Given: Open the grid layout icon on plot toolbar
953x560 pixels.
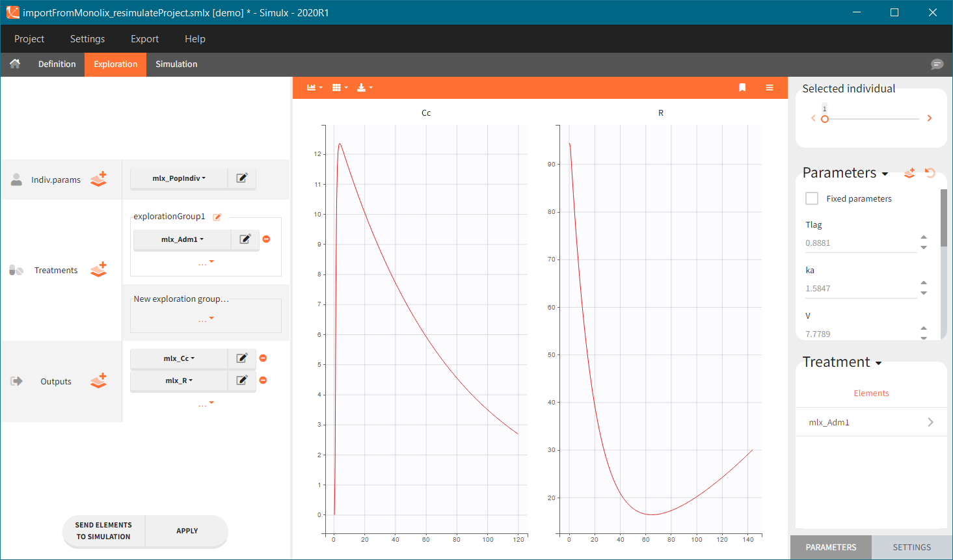Looking at the screenshot, I should point(338,87).
